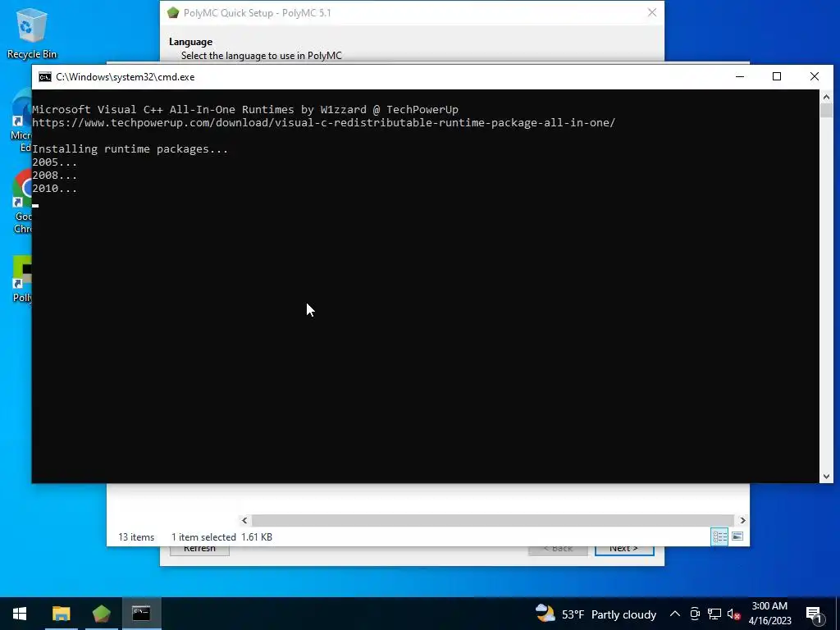
Task: Click the '13 items' status text
Action: (x=136, y=536)
